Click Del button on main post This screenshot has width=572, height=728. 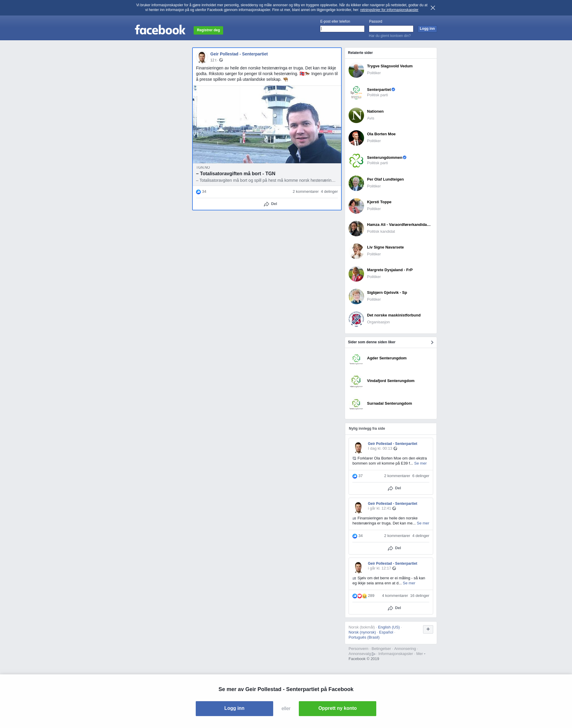270,204
